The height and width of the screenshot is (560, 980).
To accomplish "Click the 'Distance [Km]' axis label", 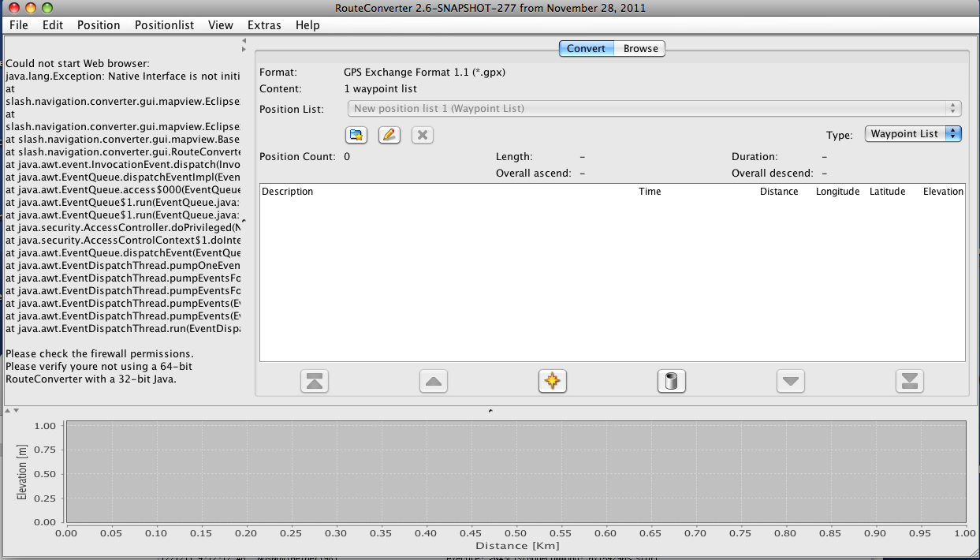I will (516, 545).
